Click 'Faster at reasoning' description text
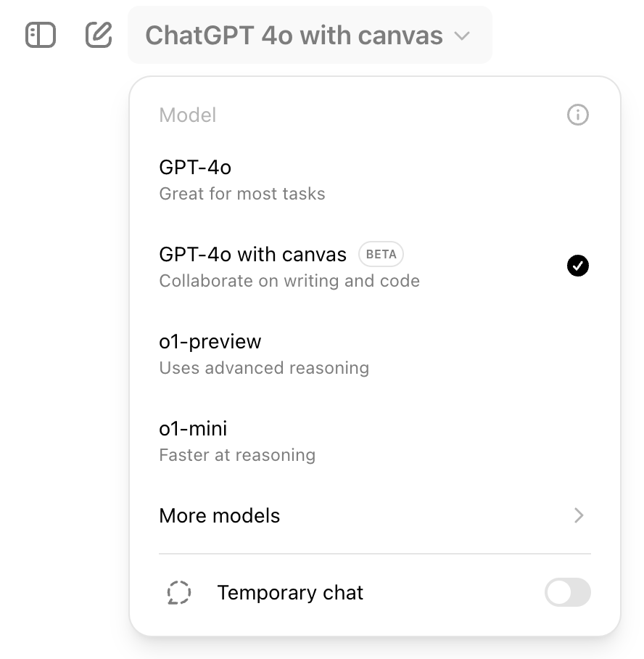Viewport: 644px width, 659px height. pos(237,455)
